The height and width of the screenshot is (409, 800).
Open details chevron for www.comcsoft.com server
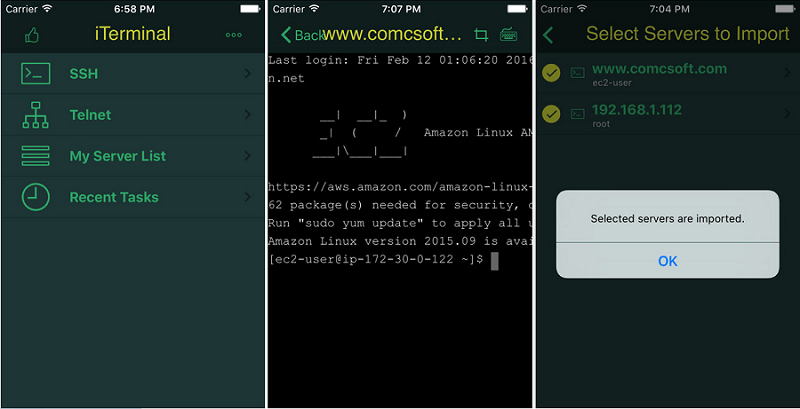click(x=787, y=73)
